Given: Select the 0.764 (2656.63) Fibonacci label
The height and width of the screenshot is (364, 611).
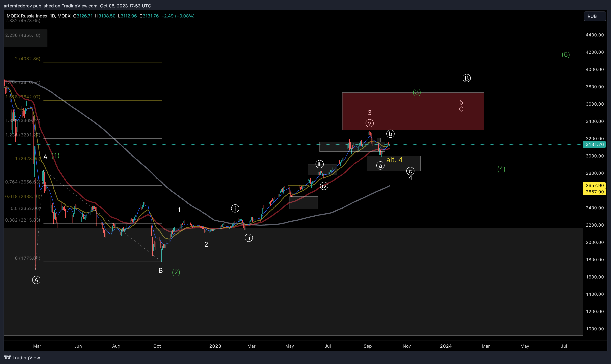Looking at the screenshot, I should pos(23,182).
